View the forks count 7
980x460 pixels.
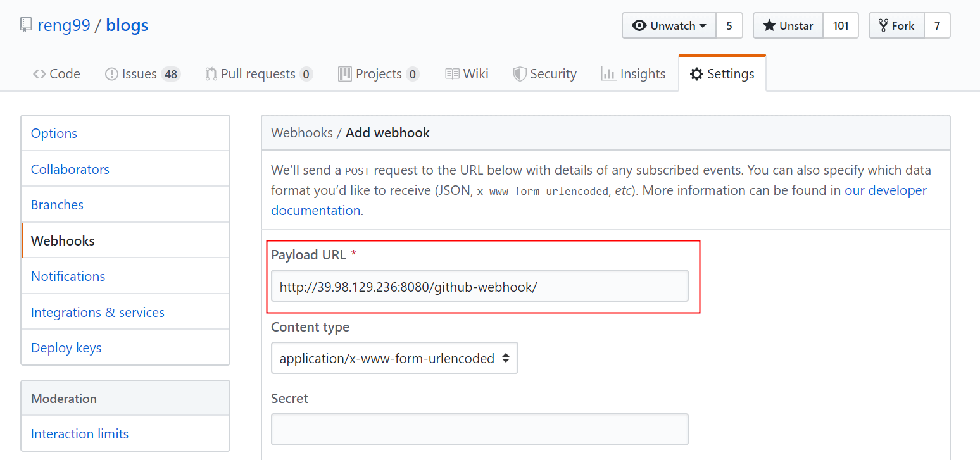click(x=937, y=25)
